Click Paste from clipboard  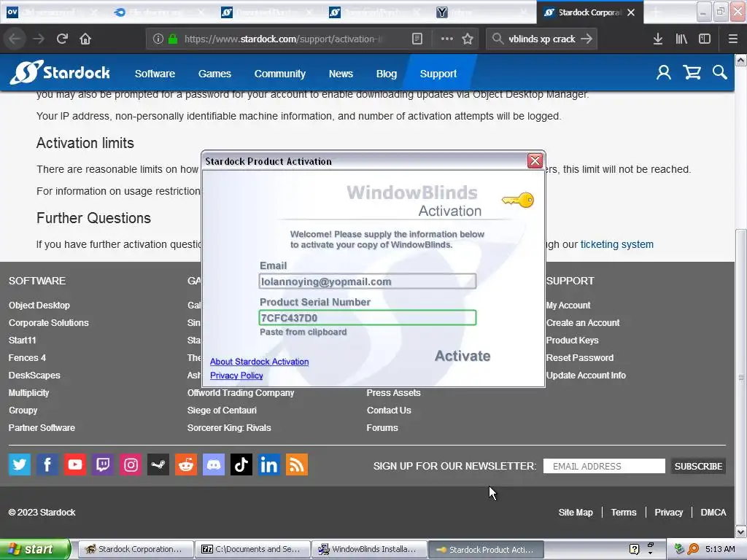pyautogui.click(x=303, y=332)
